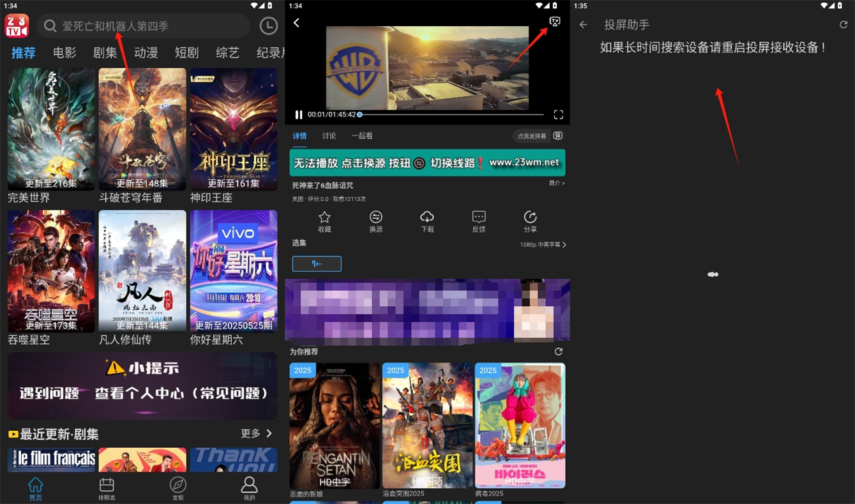Expand 更多 for 最近更新·剧集
This screenshot has height=504, width=855.
[257, 434]
